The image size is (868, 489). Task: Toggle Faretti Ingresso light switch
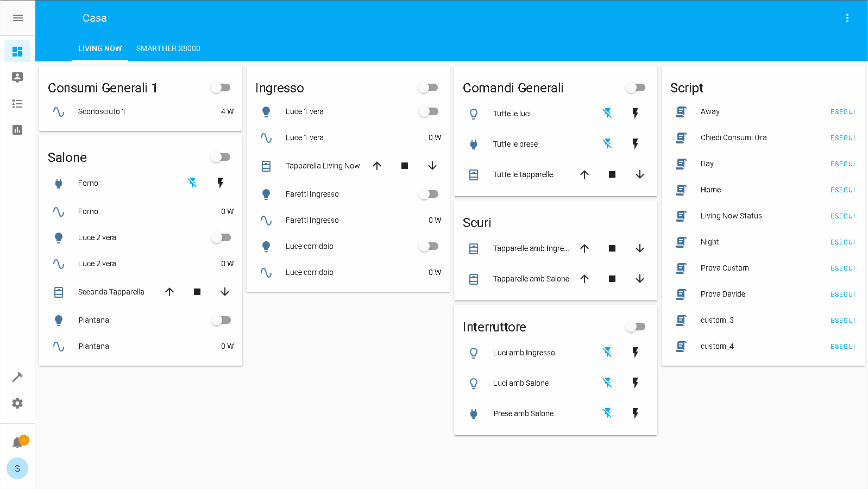coord(429,194)
